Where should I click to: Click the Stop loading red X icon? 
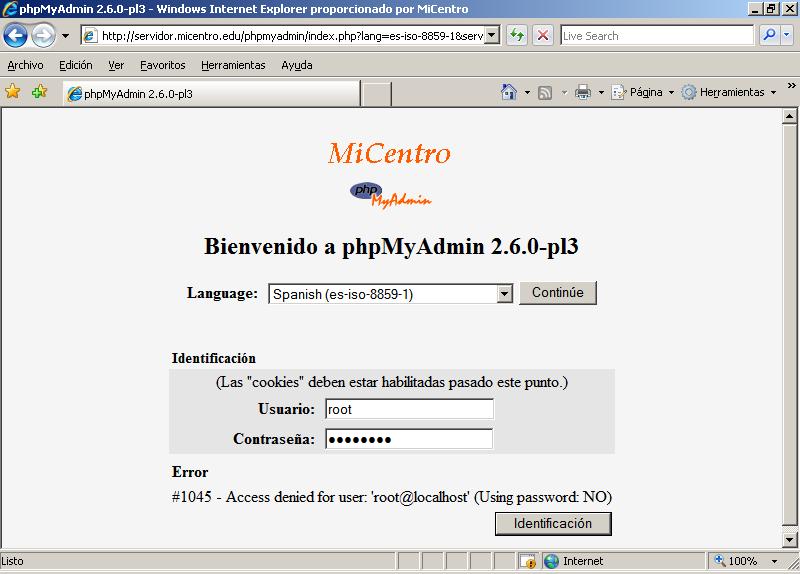543,35
